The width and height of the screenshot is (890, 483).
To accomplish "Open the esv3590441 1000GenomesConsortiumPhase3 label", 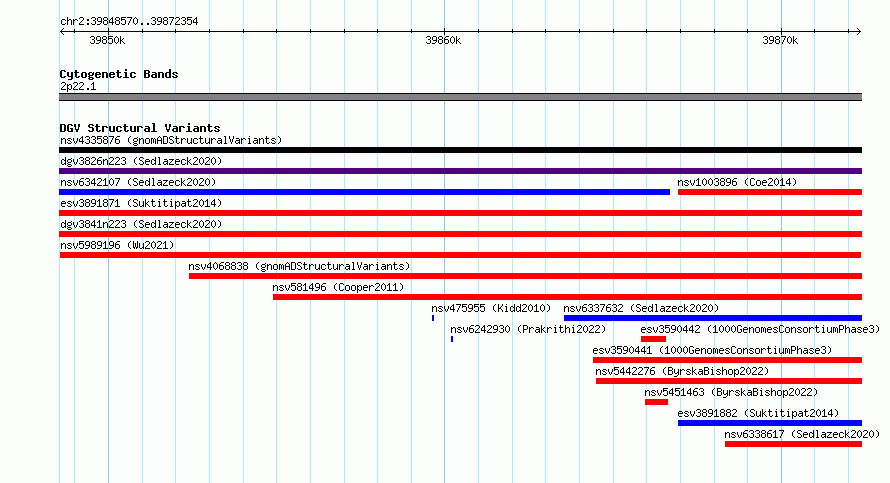I will click(712, 350).
